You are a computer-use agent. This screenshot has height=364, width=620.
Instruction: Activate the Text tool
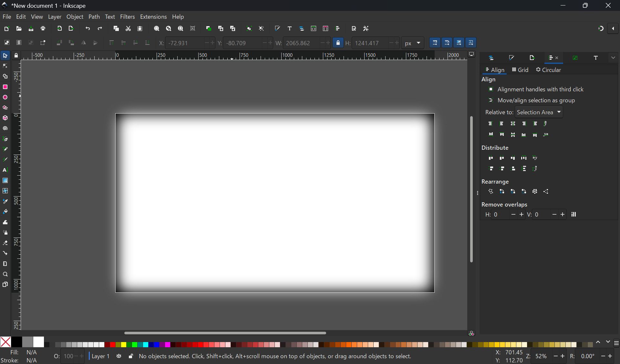[x=5, y=170]
